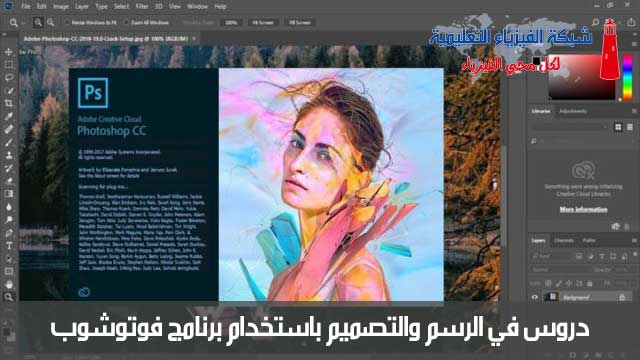
Task: Pick a color in the red color field
Action: [582, 78]
